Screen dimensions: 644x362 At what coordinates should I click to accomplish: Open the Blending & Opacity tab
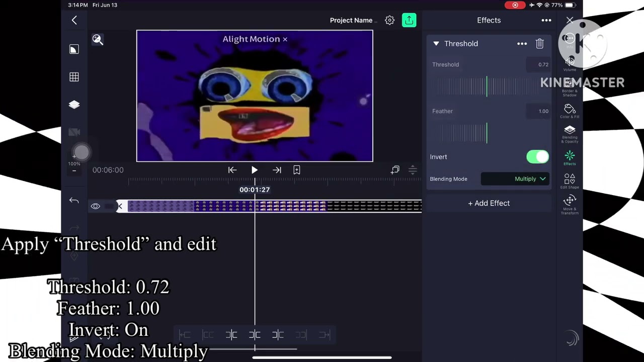(x=570, y=134)
